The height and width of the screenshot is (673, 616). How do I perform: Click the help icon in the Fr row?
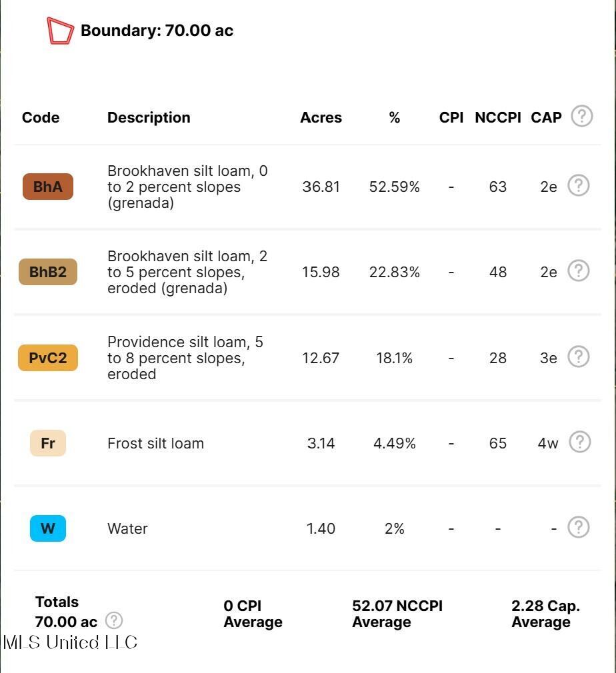579,442
